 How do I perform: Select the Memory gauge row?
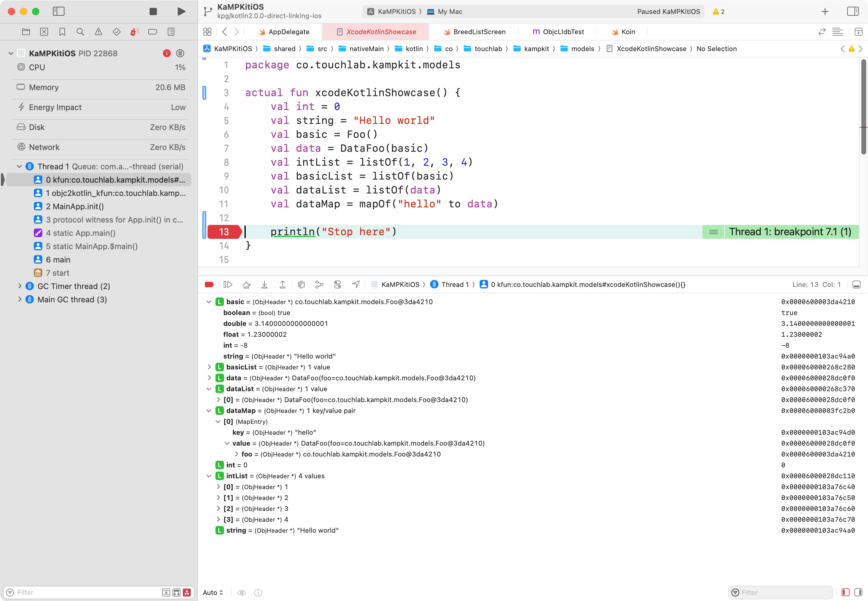point(101,87)
